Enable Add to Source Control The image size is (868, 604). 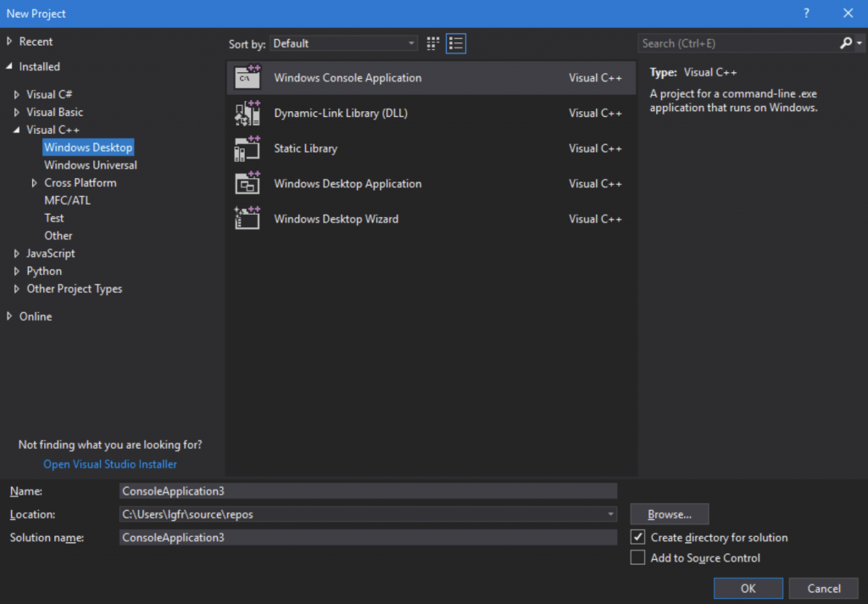[x=638, y=557]
